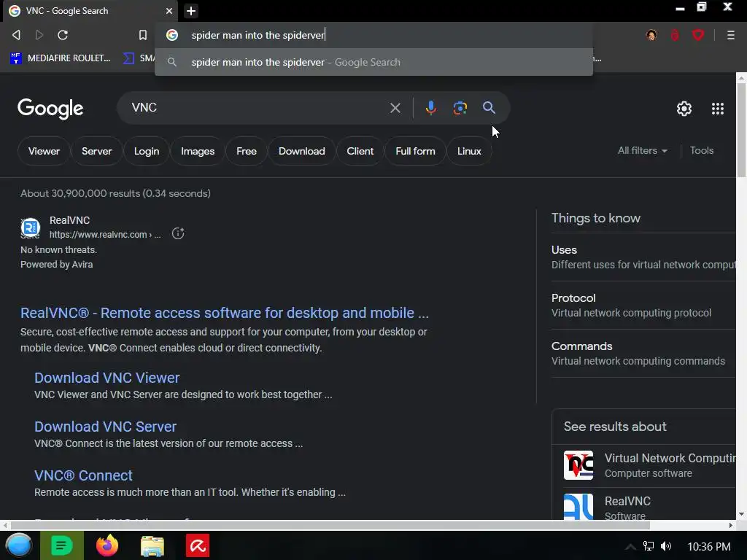This screenshot has height=560, width=747.
Task: Open About this result icon for RealVNC
Action: tap(178, 233)
